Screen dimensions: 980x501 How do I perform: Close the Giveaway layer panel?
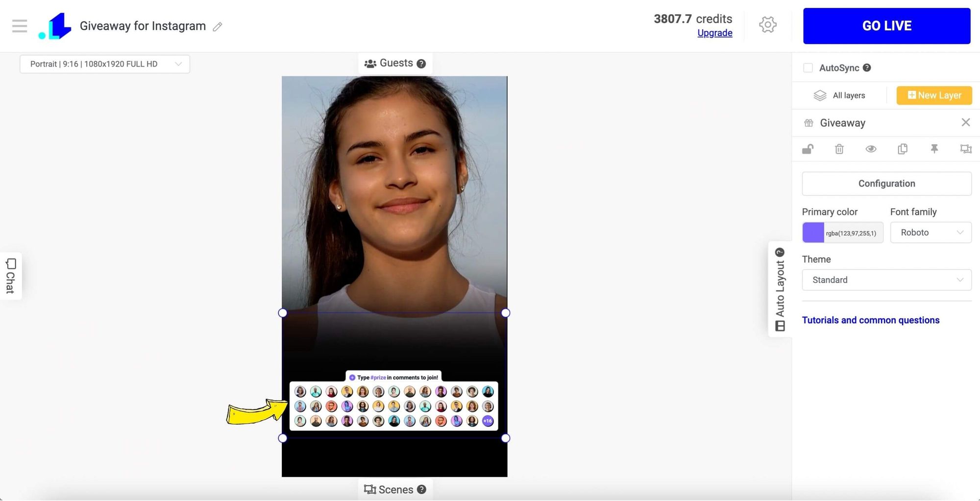tap(965, 122)
